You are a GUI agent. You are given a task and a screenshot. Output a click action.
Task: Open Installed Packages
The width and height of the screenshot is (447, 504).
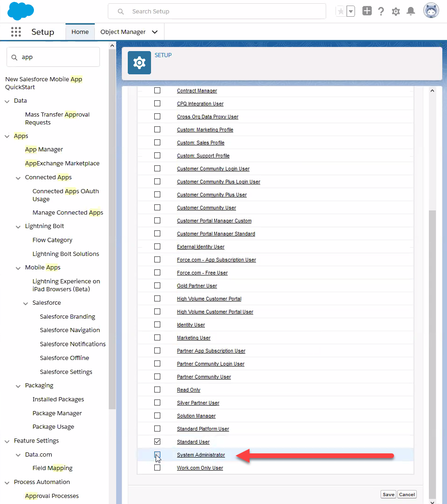[58, 399]
